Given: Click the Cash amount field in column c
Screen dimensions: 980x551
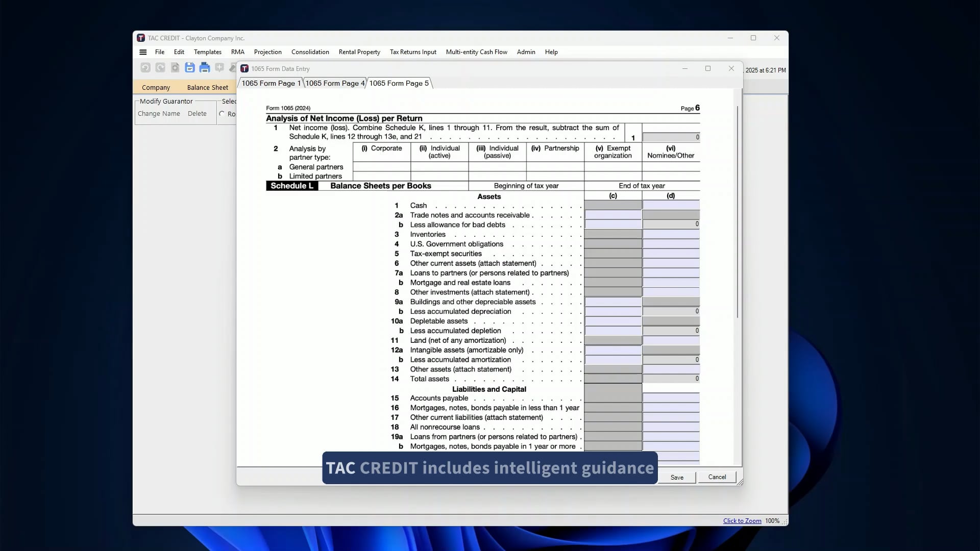Looking at the screenshot, I should (x=612, y=205).
